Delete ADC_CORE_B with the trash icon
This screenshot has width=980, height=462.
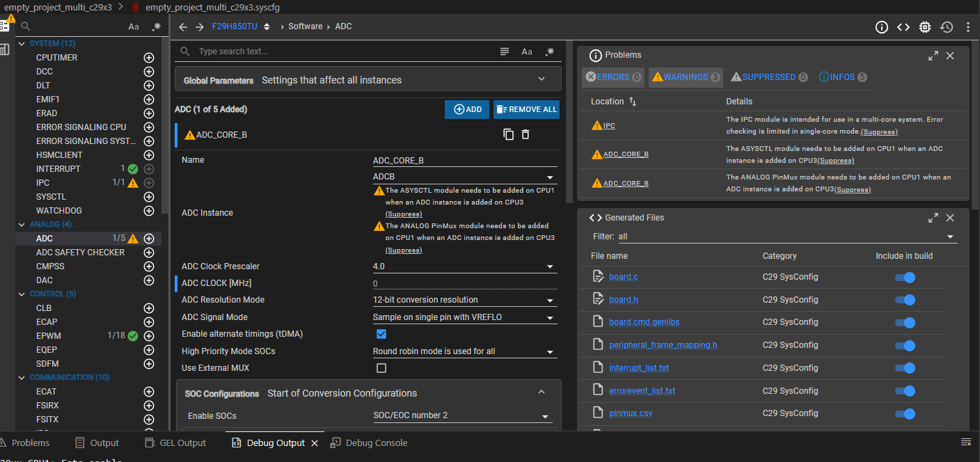pyautogui.click(x=525, y=134)
